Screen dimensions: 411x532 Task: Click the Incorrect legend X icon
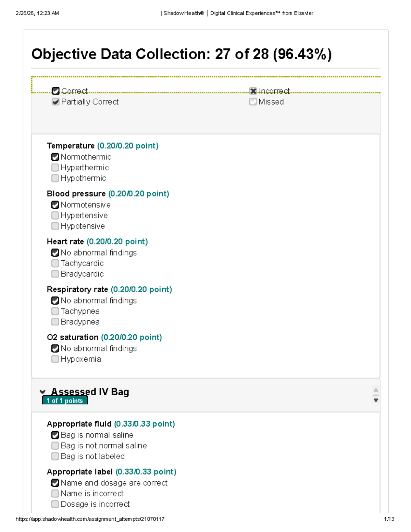pos(253,91)
